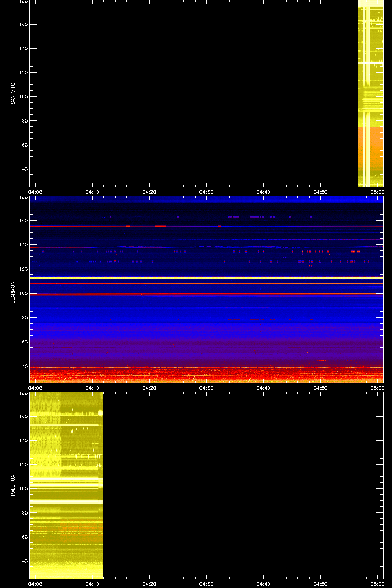Click the 60 frequency tick in Palehua panel
Screen dimensions: 392x588
[x=24, y=537]
